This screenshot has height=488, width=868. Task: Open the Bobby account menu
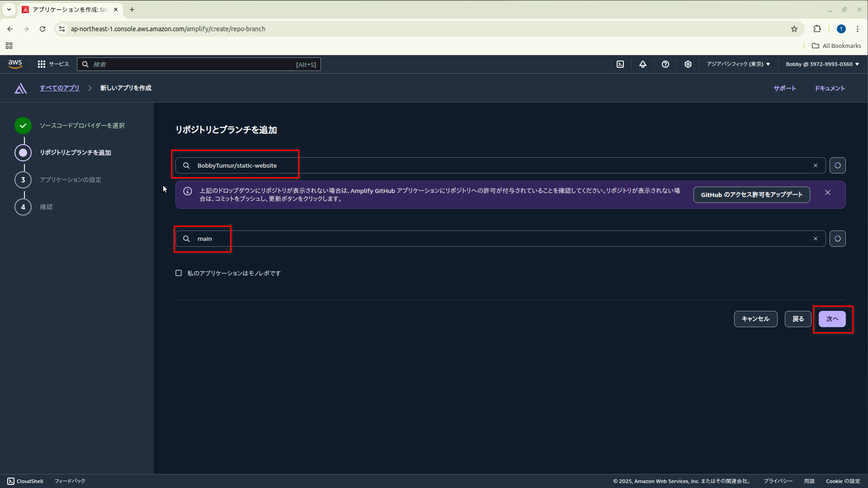822,64
